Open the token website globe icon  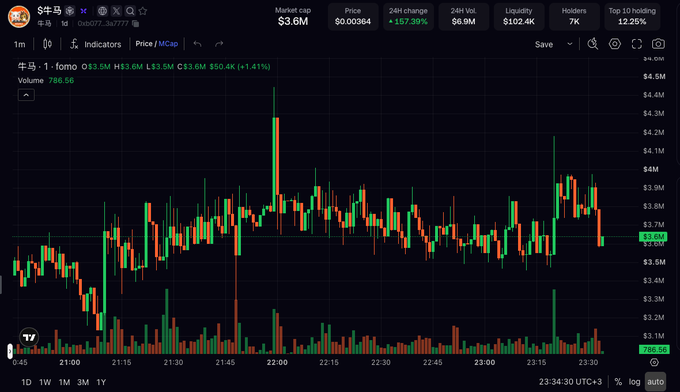coord(102,11)
